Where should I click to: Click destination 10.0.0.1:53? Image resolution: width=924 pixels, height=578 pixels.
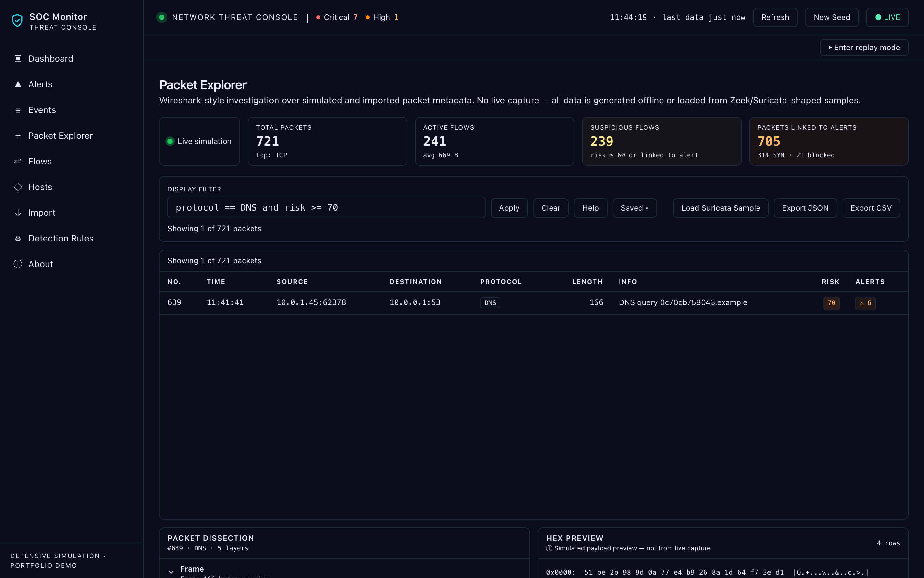(415, 302)
